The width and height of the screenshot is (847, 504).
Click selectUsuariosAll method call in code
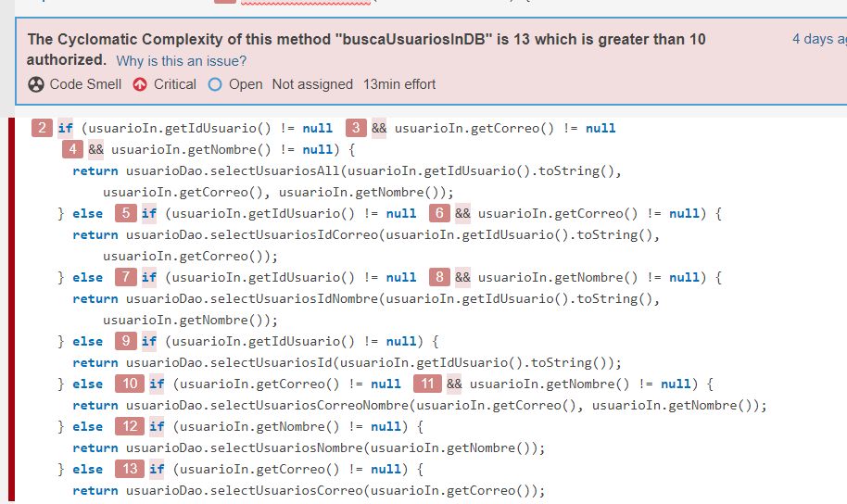coord(275,171)
